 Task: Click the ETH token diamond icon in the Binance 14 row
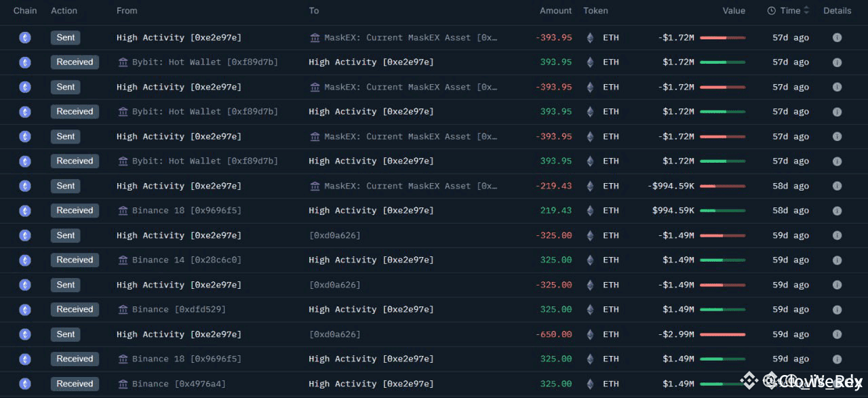point(589,260)
